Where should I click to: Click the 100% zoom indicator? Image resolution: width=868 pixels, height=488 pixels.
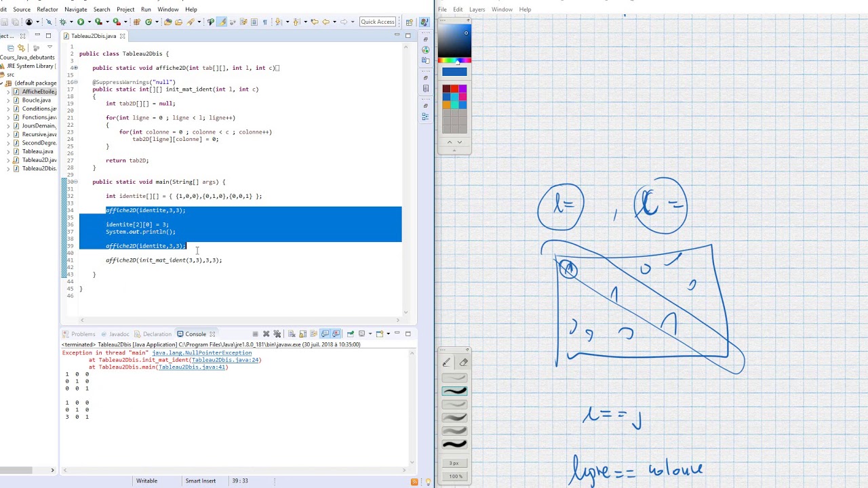pos(454,476)
